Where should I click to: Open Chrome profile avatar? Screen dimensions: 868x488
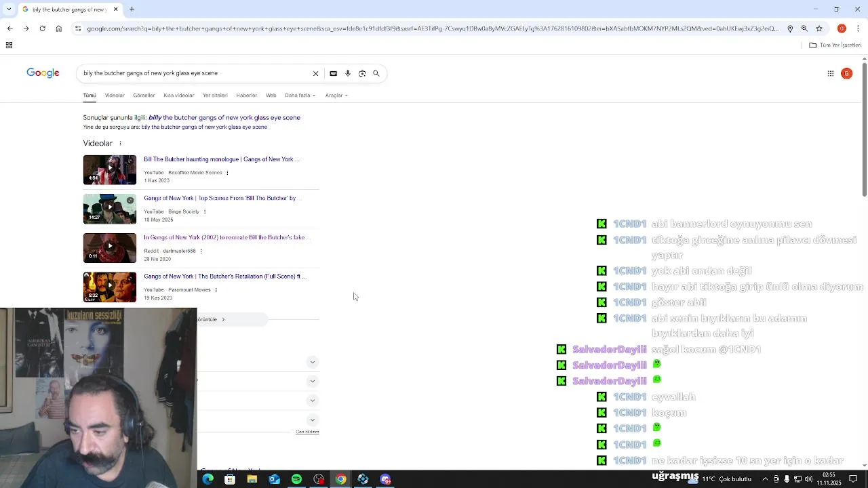[x=842, y=28]
